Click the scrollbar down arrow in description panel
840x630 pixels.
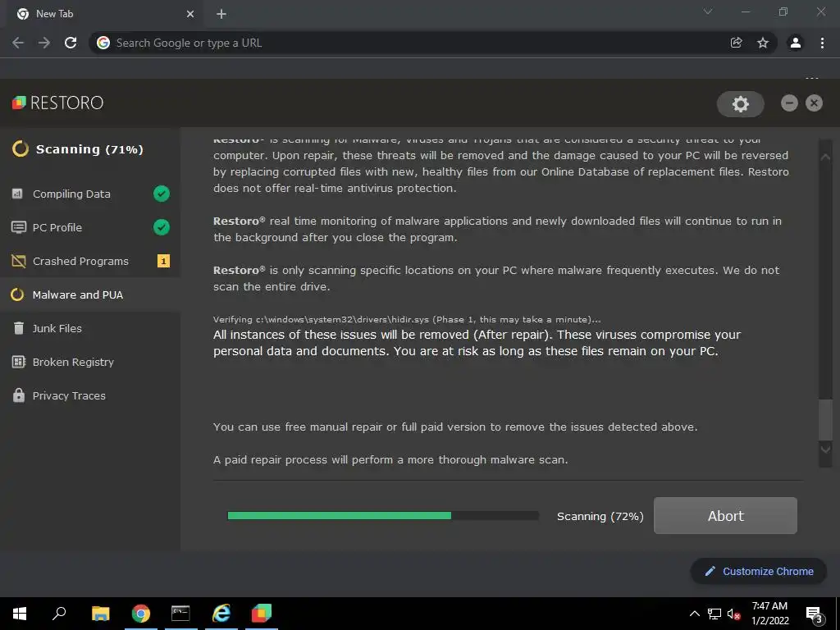825,449
